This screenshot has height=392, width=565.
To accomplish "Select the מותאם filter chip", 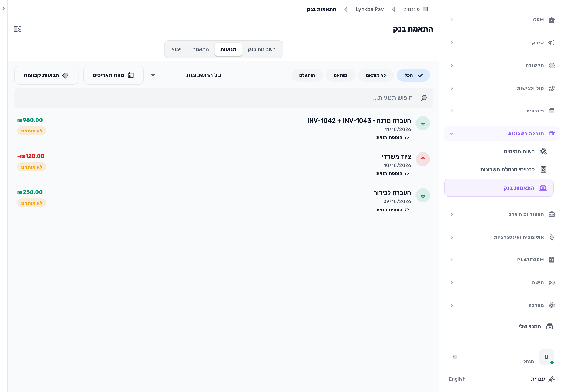I will (x=340, y=75).
